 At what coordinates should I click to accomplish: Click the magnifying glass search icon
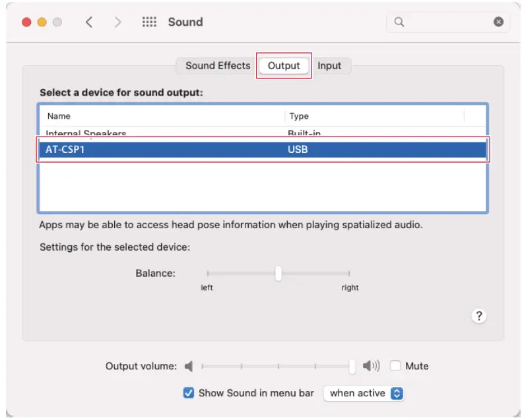(399, 22)
